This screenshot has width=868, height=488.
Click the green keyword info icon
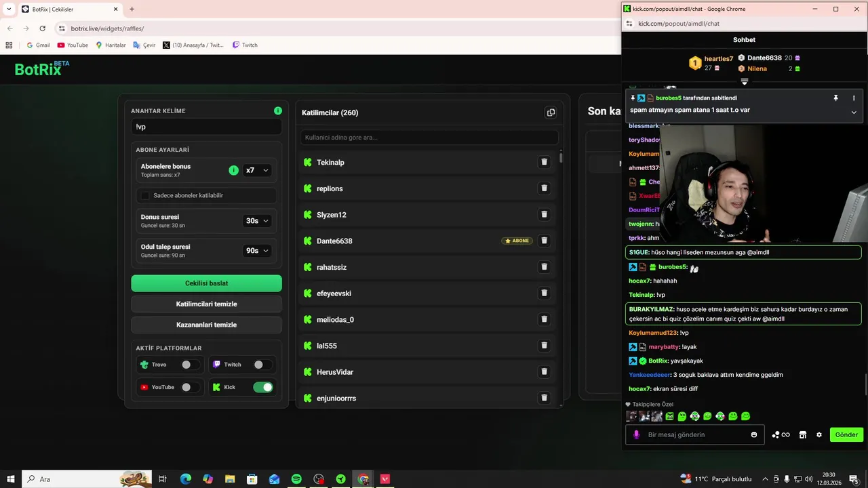pyautogui.click(x=277, y=110)
